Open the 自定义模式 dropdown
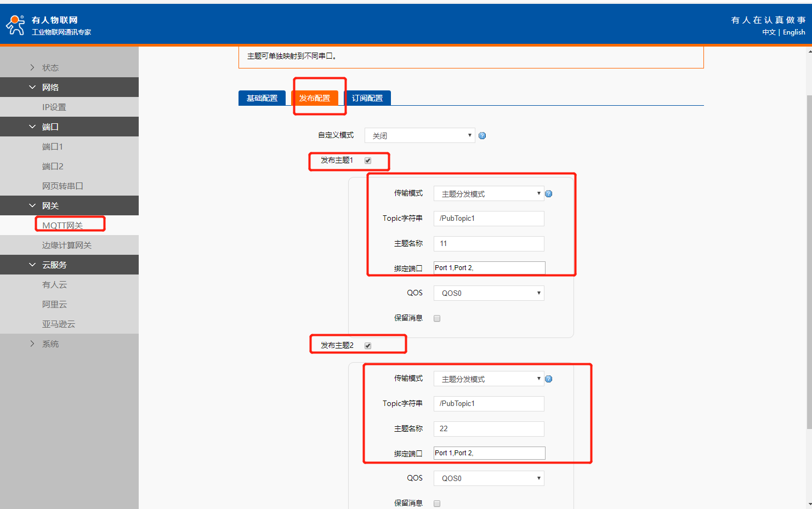The height and width of the screenshot is (509, 812). pos(419,135)
